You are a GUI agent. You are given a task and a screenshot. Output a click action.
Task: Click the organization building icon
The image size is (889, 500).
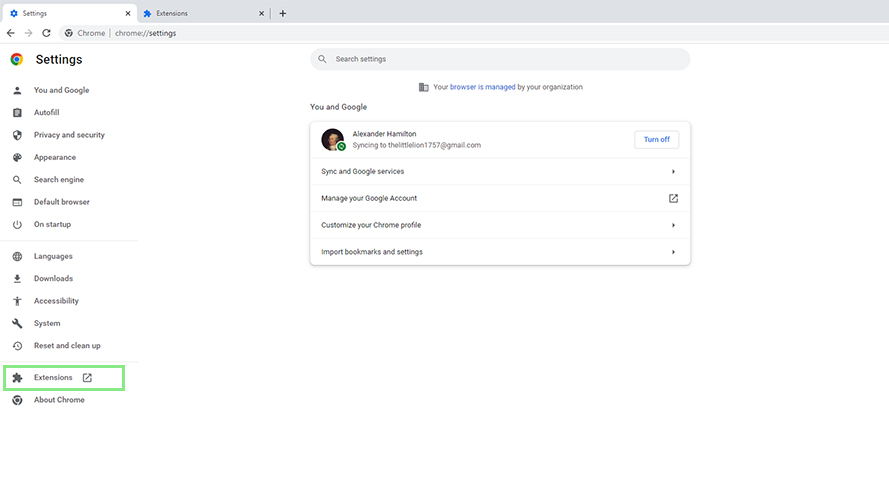424,87
